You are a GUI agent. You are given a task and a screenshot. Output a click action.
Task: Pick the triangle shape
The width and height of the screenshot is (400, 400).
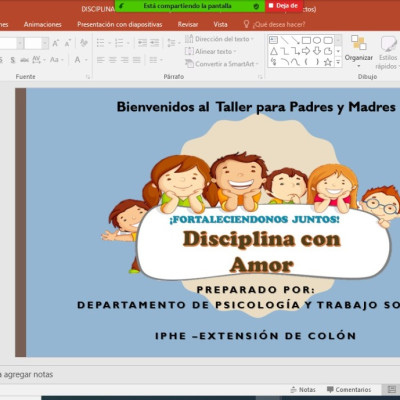pyautogui.click(x=274, y=51)
